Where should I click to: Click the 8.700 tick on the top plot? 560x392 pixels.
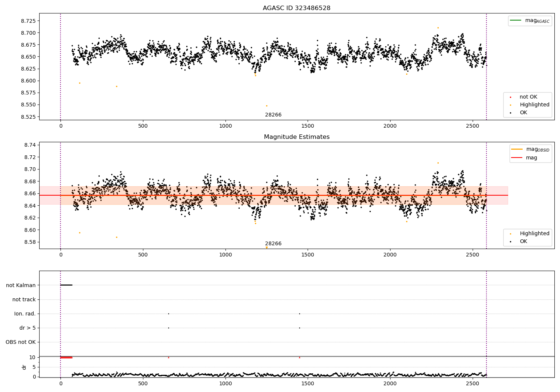click(28, 33)
